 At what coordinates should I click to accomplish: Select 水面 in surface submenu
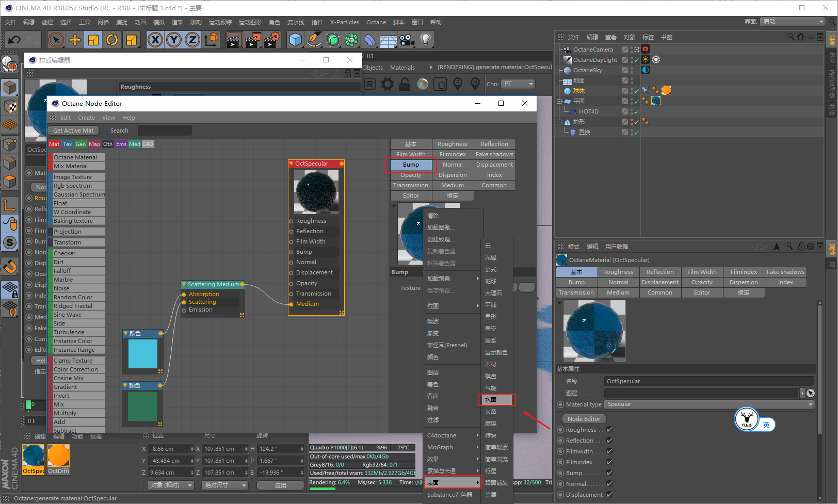tap(497, 400)
